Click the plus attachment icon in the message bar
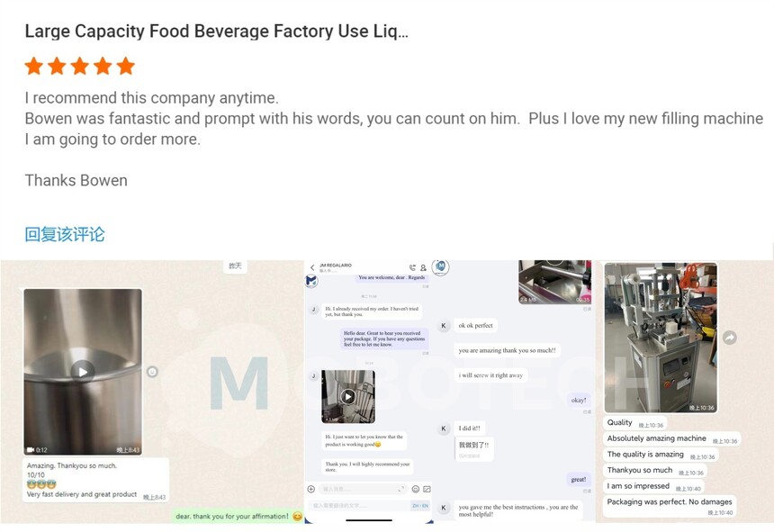This screenshot has height=532, width=774. click(x=311, y=489)
